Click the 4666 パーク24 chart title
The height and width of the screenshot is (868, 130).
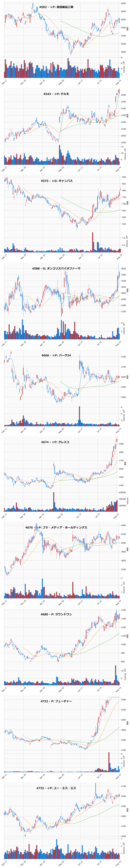(x=56, y=355)
